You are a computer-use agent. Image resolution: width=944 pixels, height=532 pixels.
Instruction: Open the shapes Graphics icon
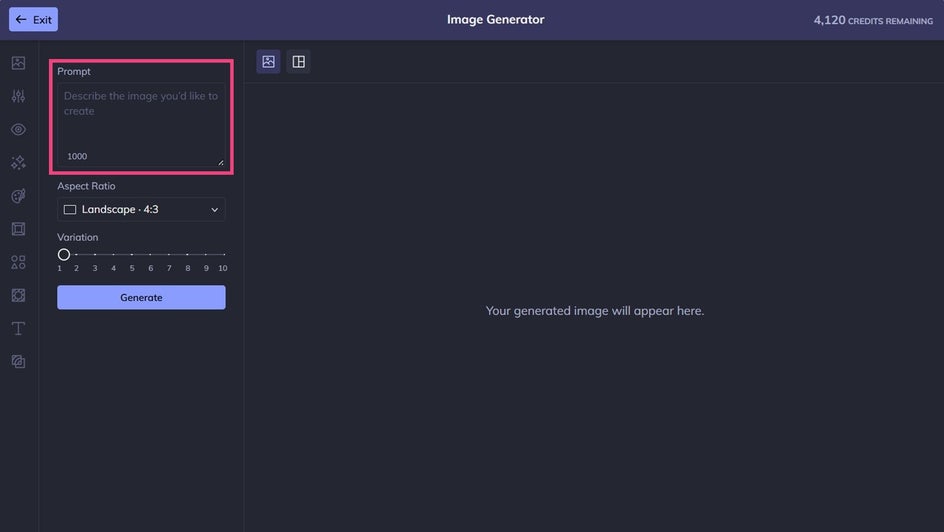pyautogui.click(x=18, y=262)
